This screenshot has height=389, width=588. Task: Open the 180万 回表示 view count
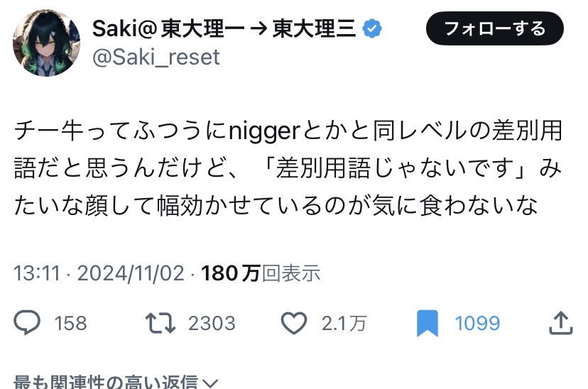point(261,273)
